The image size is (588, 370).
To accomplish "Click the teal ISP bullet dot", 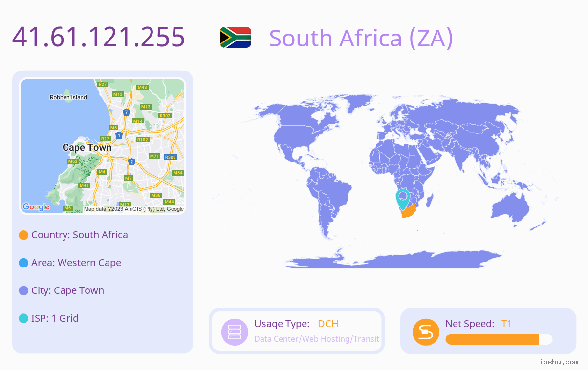I will click(x=23, y=318).
